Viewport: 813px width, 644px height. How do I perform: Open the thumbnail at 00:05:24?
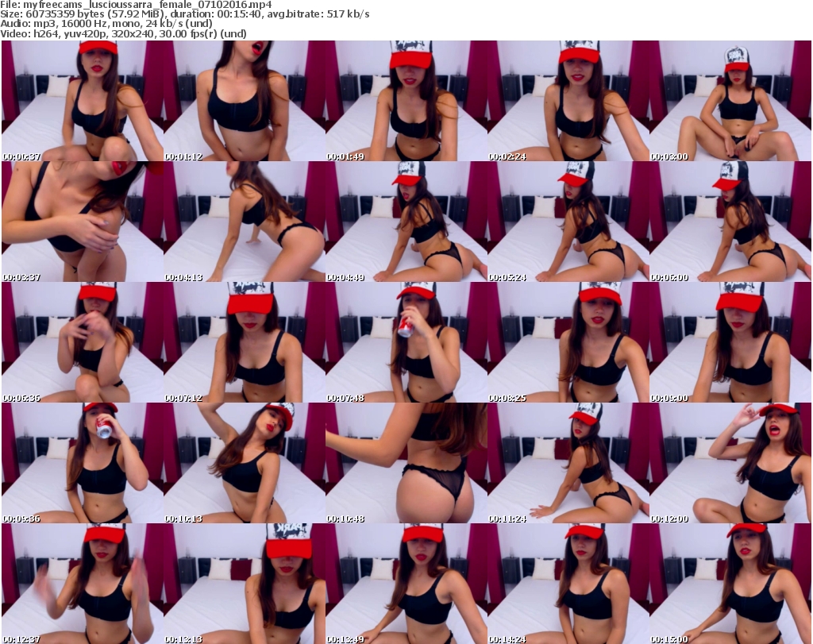(x=568, y=222)
